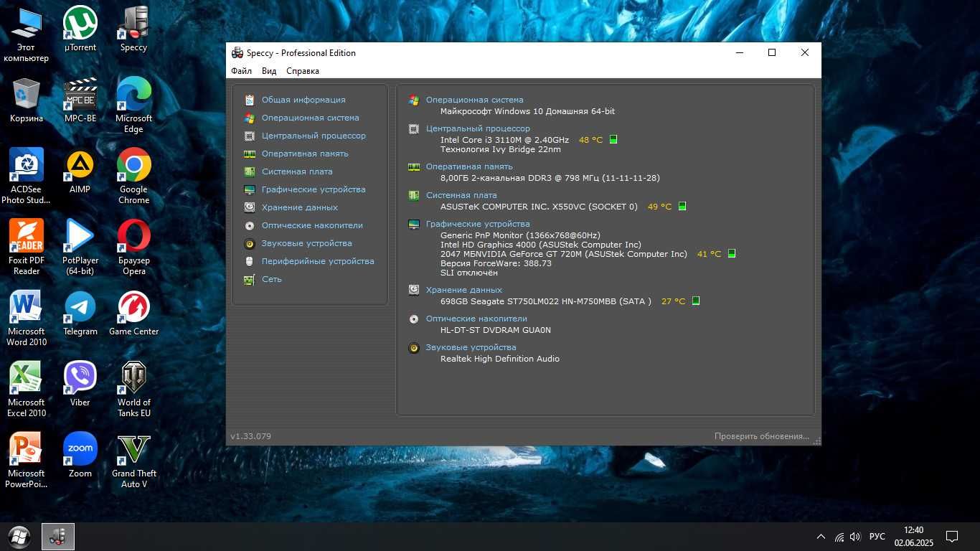Click the text Realtek High Definition Audio
This screenshot has height=551, width=980.
(500, 359)
